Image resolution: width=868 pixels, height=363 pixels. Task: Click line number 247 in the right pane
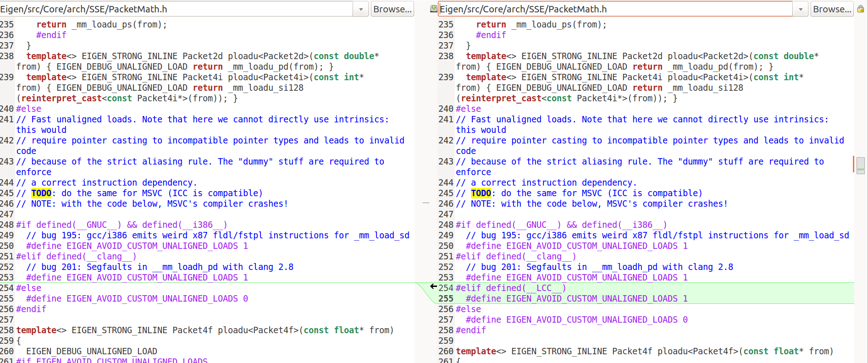coord(446,214)
